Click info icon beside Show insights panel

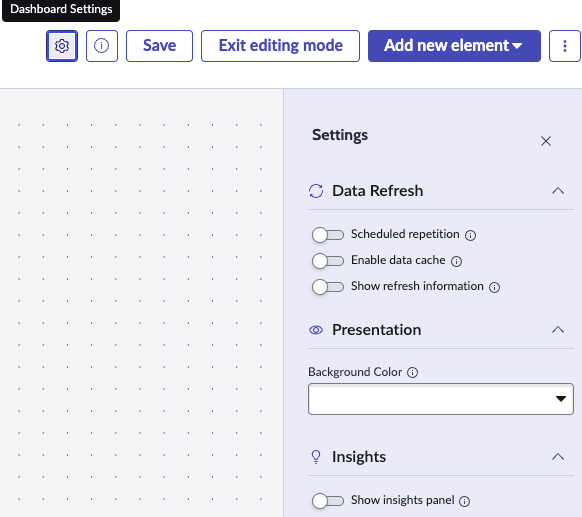pos(464,501)
